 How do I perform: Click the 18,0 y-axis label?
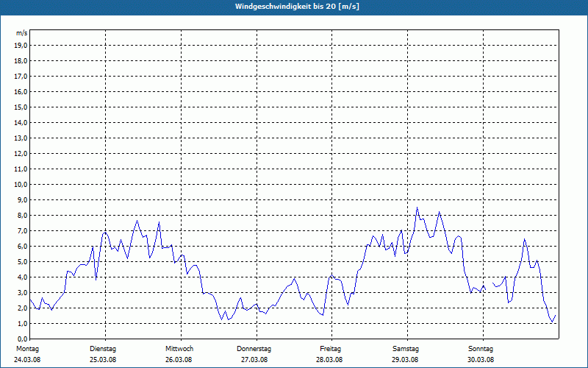(21, 61)
